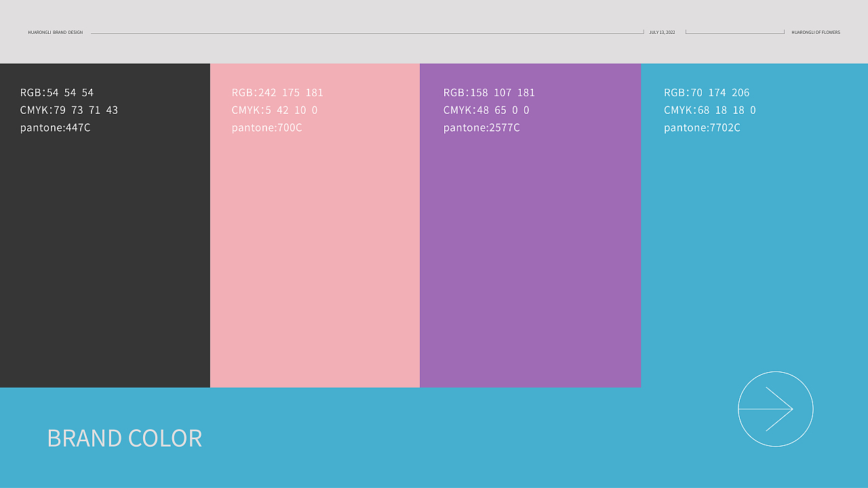Select the pink 700C color swatch
Image resolution: width=868 pixels, height=488 pixels.
[x=315, y=226]
